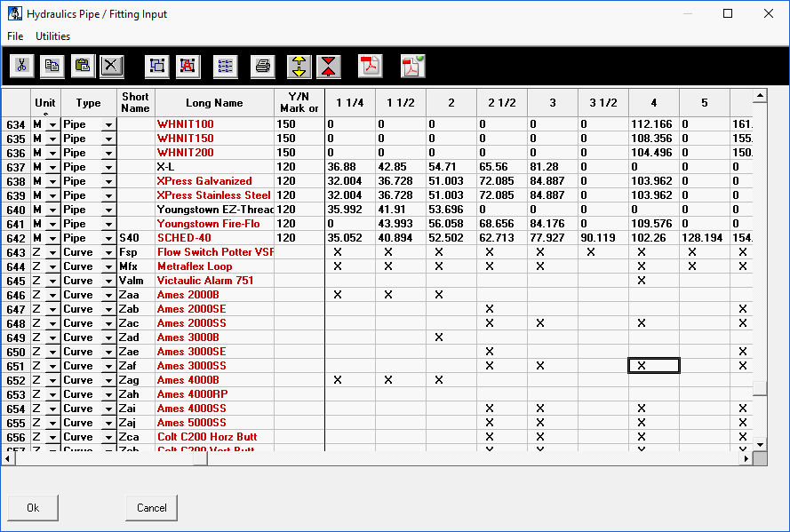Click the Copy toolbar icon
The width and height of the screenshot is (790, 532).
[52, 66]
